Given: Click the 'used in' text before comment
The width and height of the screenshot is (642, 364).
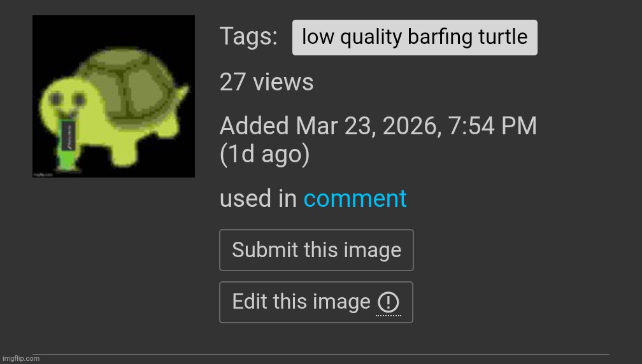Looking at the screenshot, I should [259, 199].
